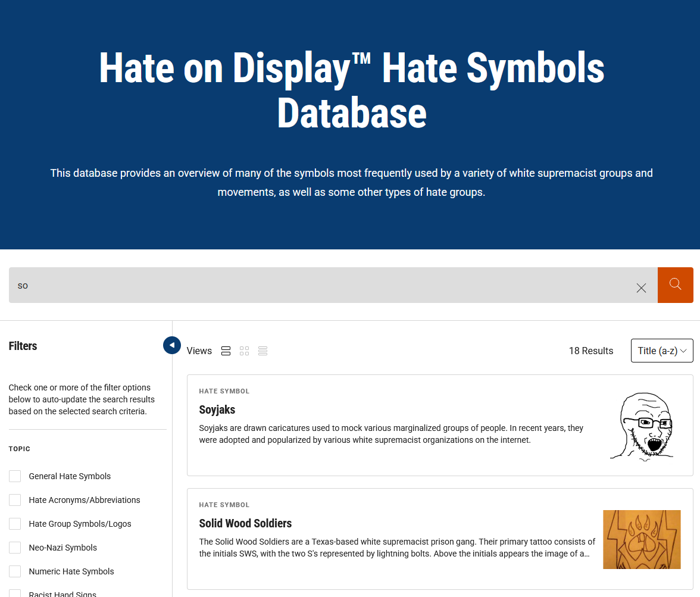
Task: Check the General Hate Symbols filter
Action: tap(15, 476)
